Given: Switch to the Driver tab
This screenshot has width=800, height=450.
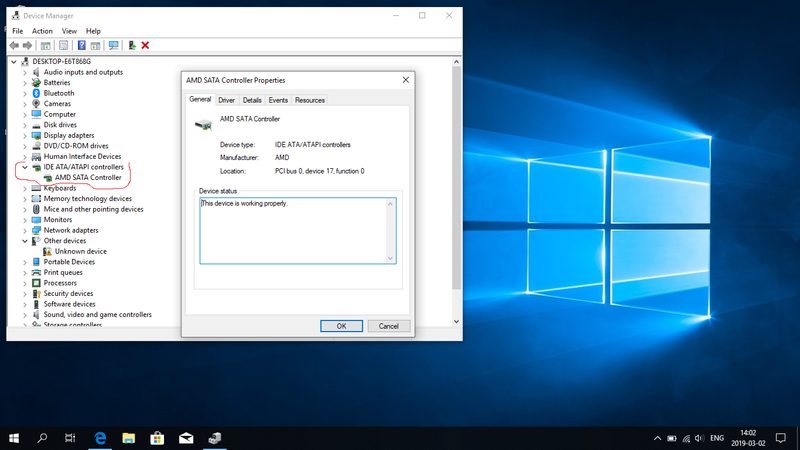Looking at the screenshot, I should pos(227,100).
